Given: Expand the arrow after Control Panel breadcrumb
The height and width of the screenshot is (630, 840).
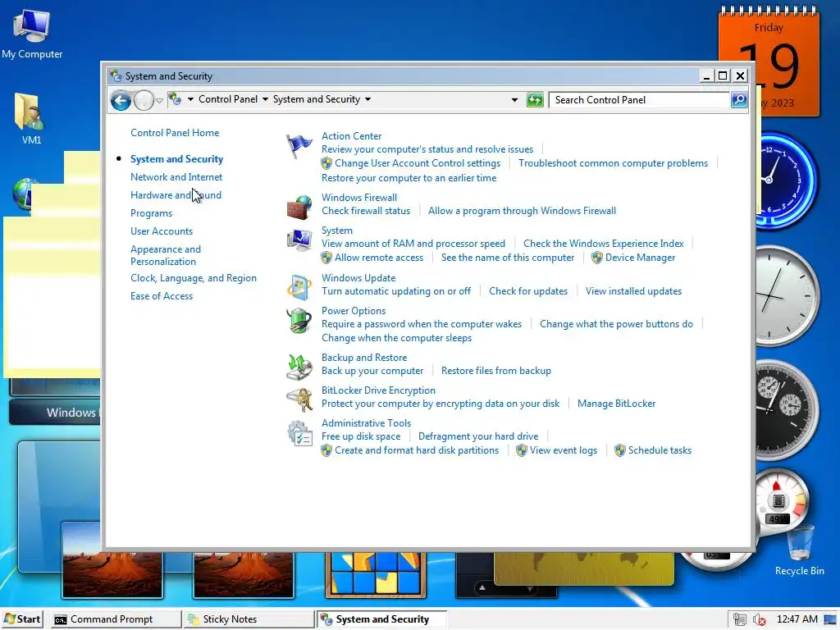Looking at the screenshot, I should click(x=265, y=99).
